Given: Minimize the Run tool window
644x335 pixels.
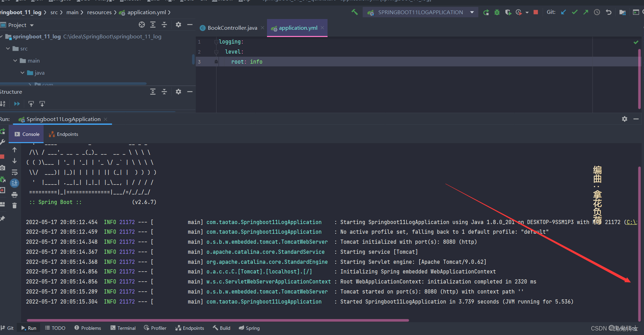Looking at the screenshot, I should 636,119.
